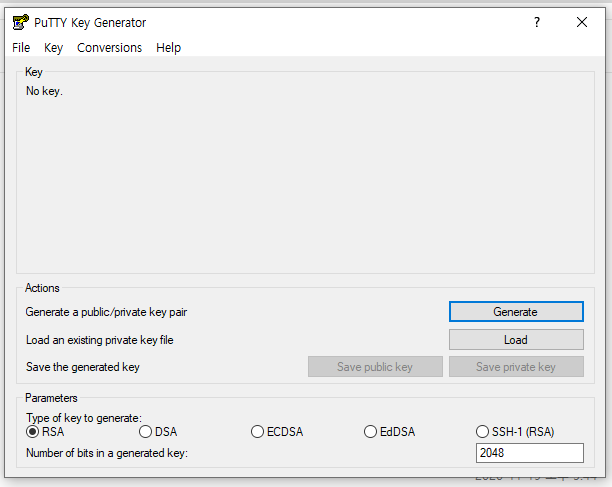The height and width of the screenshot is (487, 612).
Task: Open the Help menu
Action: click(x=168, y=48)
